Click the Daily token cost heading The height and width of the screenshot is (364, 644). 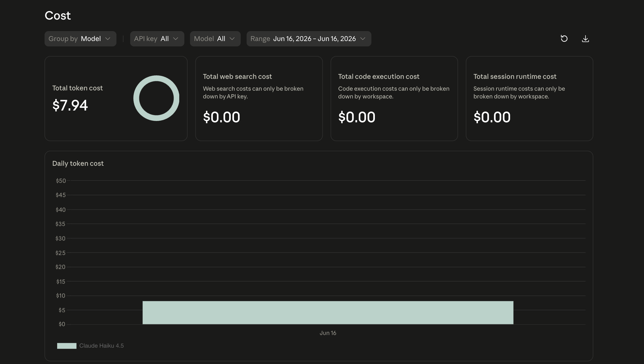click(x=78, y=163)
